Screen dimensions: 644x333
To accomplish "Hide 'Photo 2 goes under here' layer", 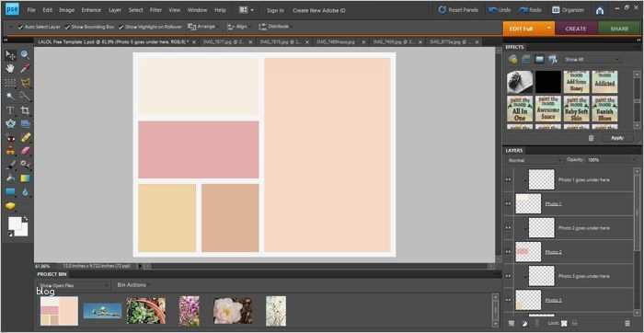I will pos(509,228).
